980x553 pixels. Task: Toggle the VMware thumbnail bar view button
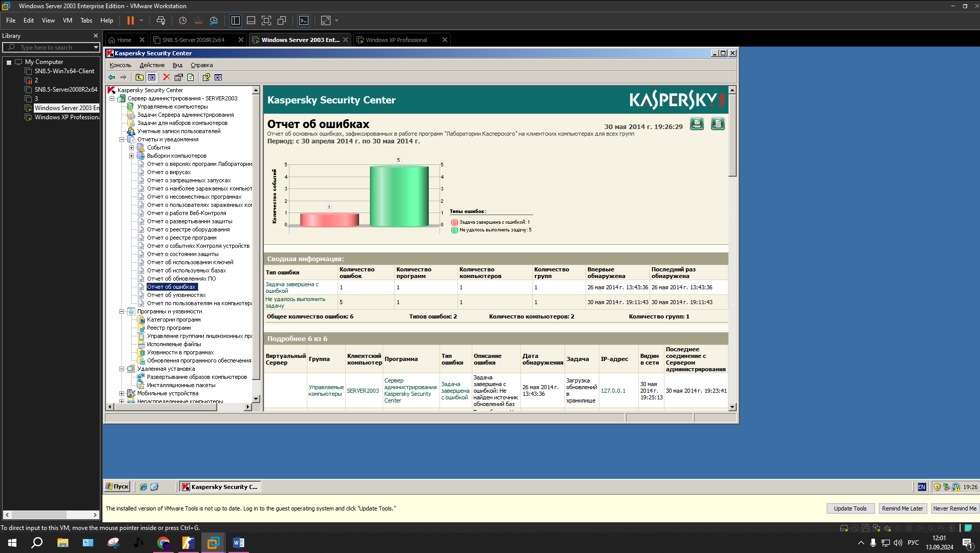[251, 20]
